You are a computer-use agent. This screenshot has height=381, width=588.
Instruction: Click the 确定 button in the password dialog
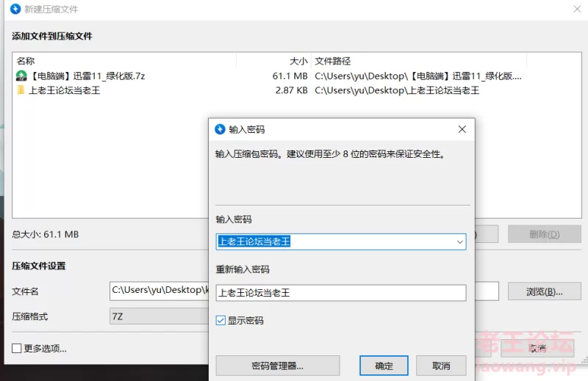[x=384, y=366]
